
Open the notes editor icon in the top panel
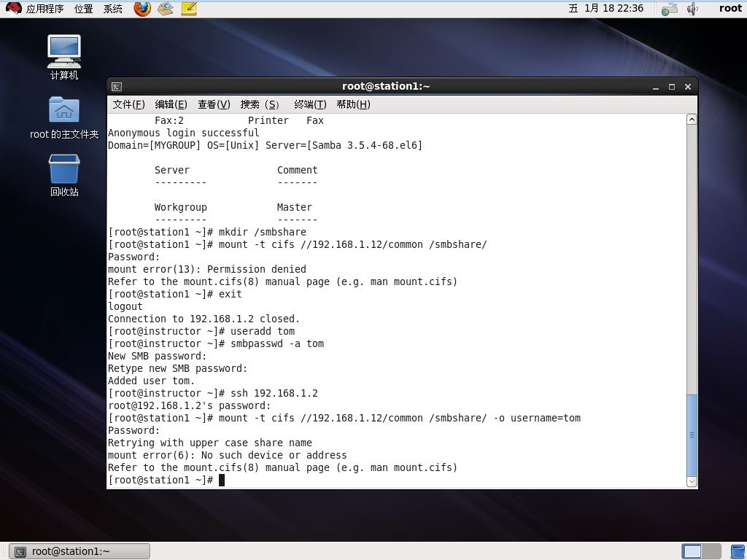[189, 9]
